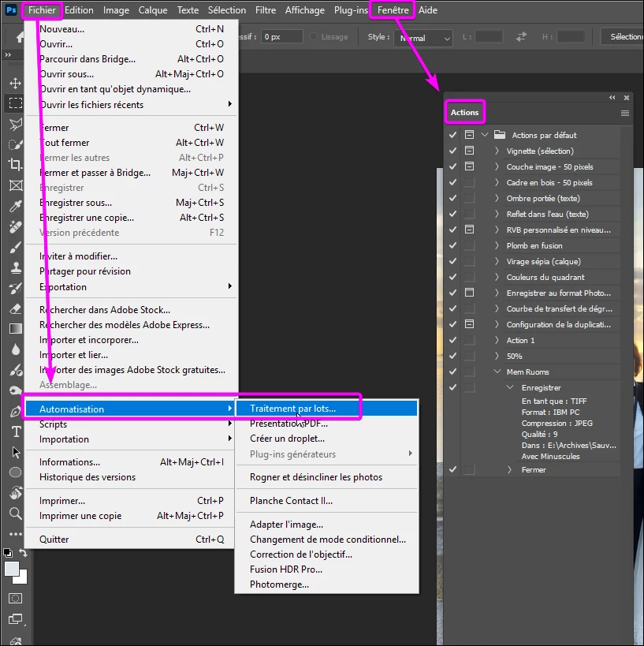
Task: Select the Eyedropper tool
Action: click(x=15, y=206)
